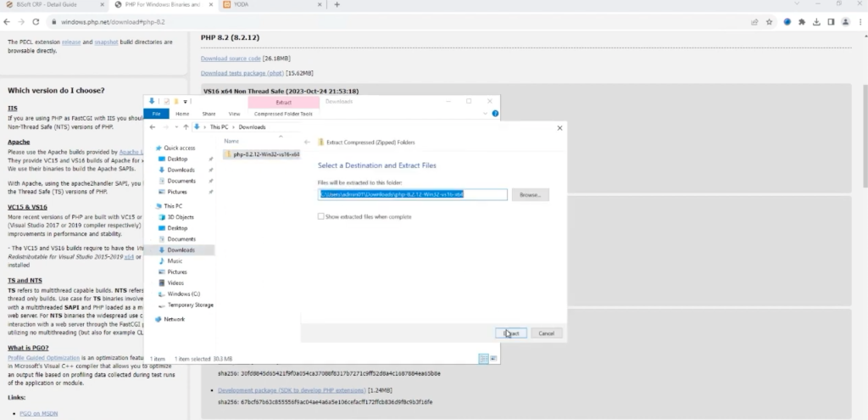This screenshot has height=420, width=868.
Task: Select This PC in navigation pane
Action: coord(173,206)
